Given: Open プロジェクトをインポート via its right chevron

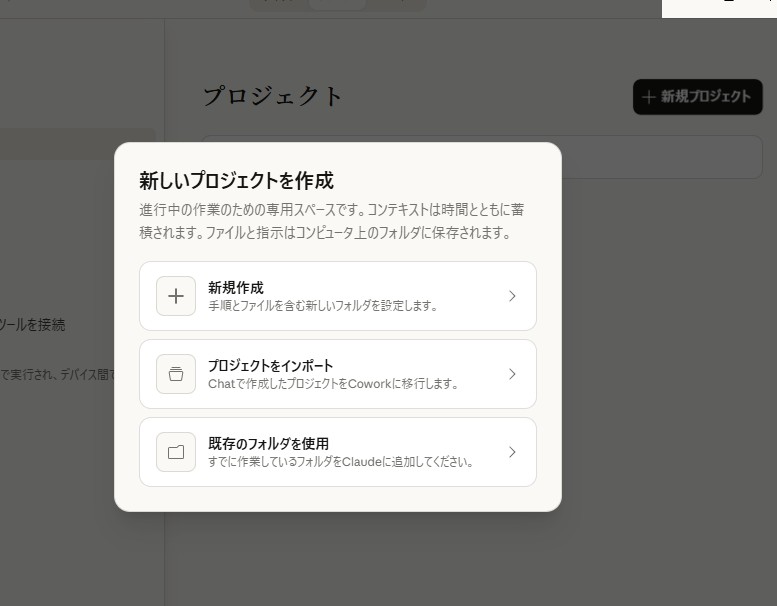Looking at the screenshot, I should click(x=512, y=374).
